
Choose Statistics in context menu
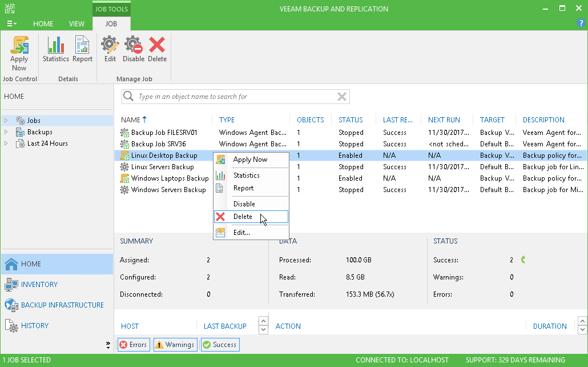[251, 175]
